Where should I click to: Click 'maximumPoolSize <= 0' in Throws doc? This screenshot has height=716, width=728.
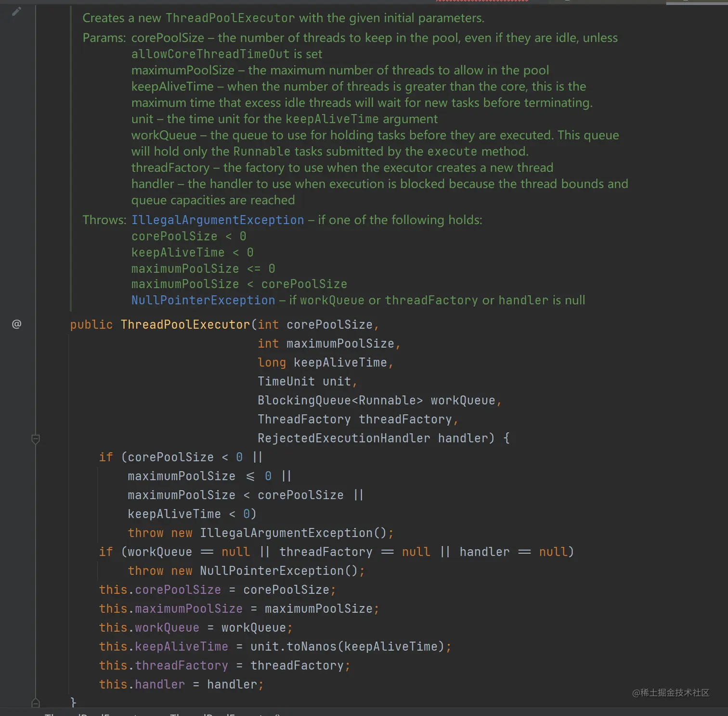click(203, 268)
